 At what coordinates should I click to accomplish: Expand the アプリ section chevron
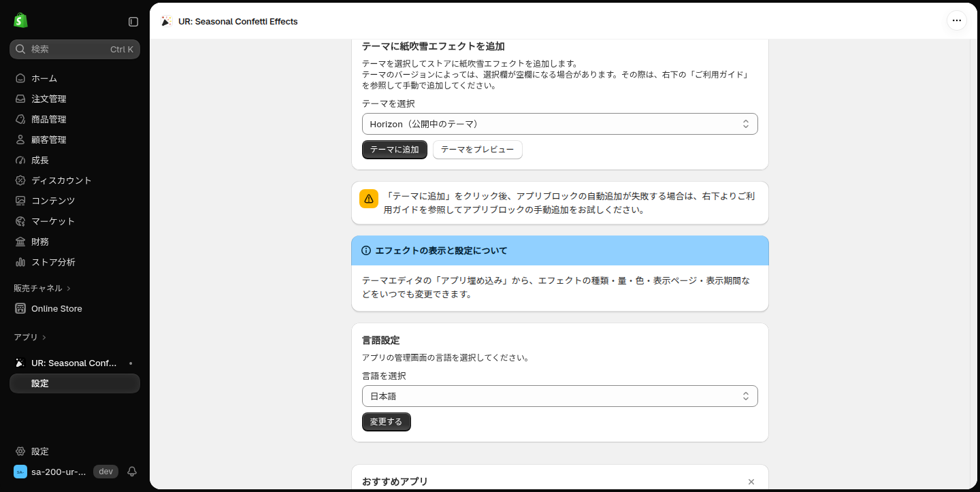coord(44,338)
